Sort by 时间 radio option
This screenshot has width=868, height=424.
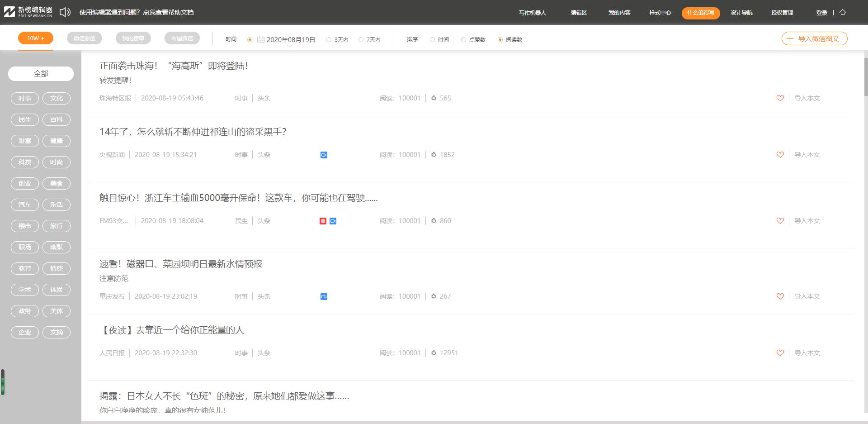(439, 40)
